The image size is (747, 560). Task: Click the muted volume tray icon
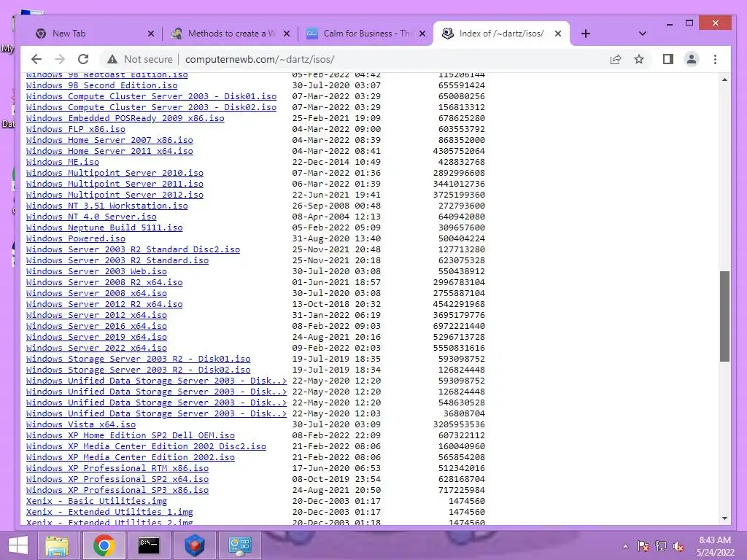click(678, 546)
